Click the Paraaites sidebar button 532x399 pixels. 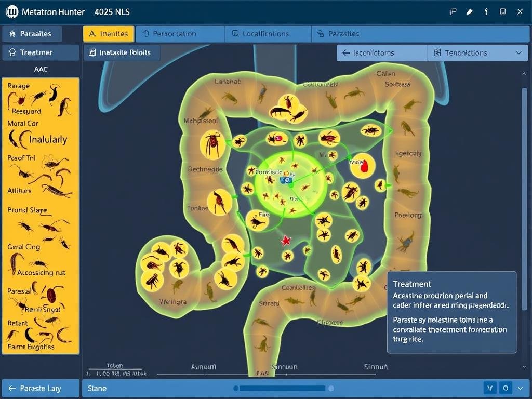pos(32,34)
